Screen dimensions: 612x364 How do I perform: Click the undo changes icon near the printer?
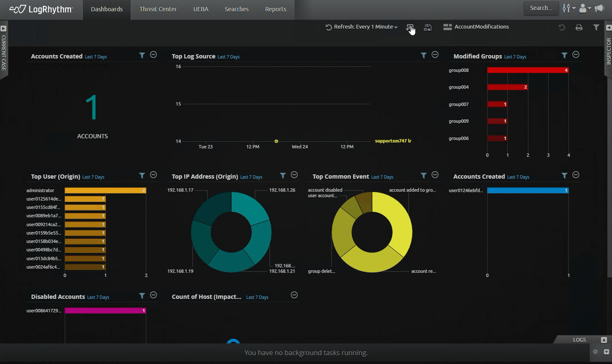(x=562, y=27)
